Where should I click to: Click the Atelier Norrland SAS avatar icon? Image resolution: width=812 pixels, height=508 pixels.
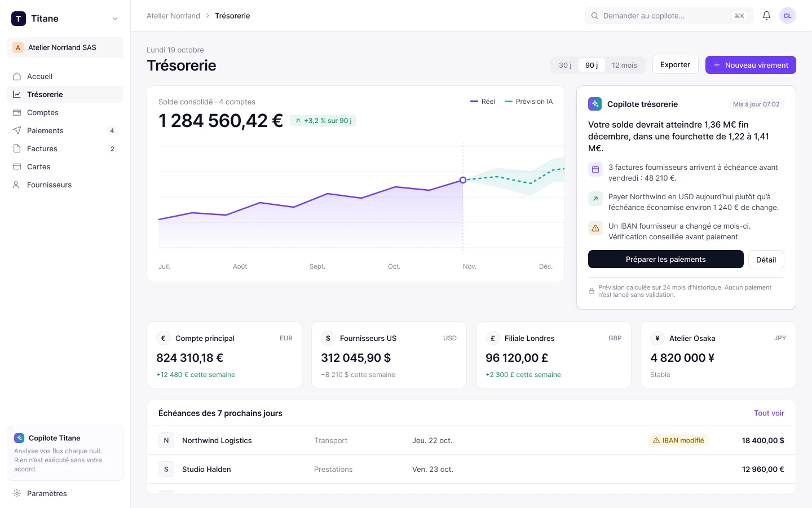(18, 47)
